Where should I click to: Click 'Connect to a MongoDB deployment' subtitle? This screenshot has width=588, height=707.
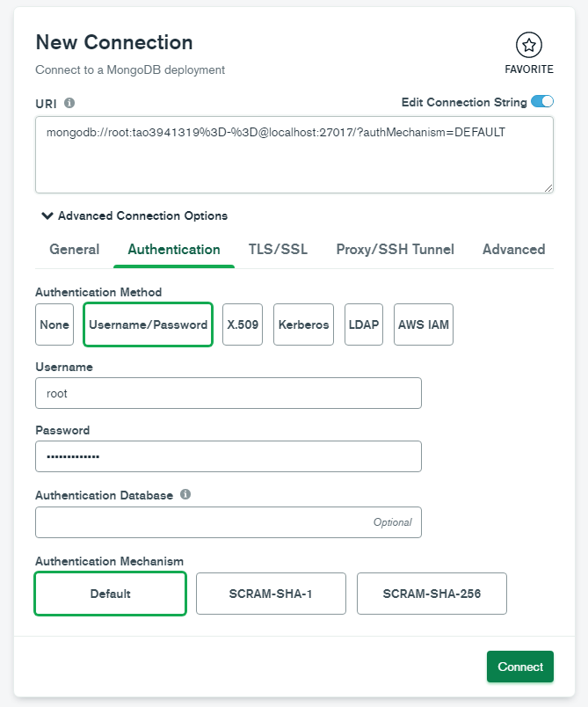tap(130, 69)
